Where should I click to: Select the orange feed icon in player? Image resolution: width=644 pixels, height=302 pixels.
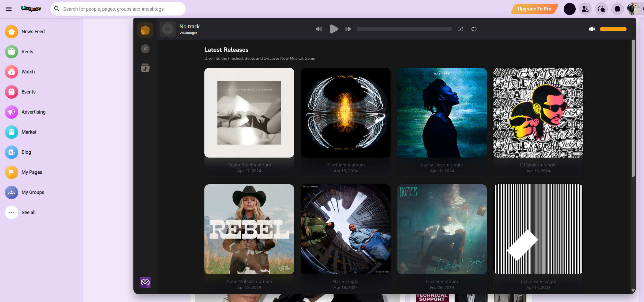tap(145, 30)
